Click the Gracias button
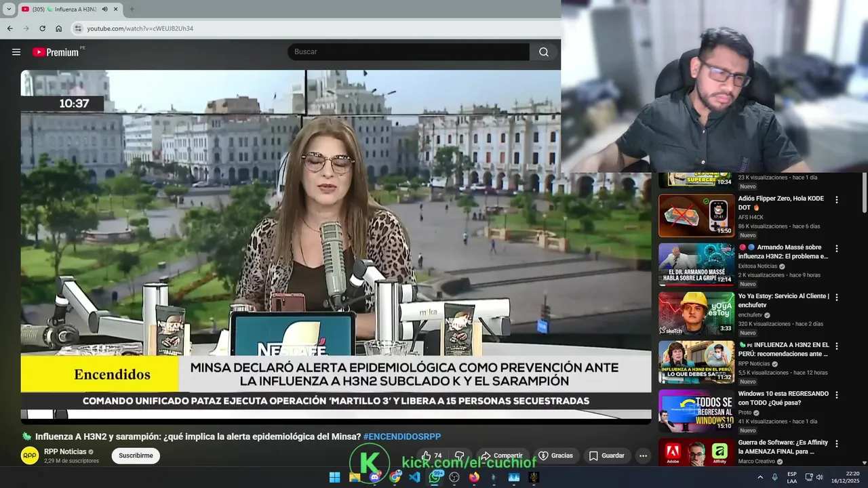The height and width of the screenshot is (488, 868). tap(555, 455)
